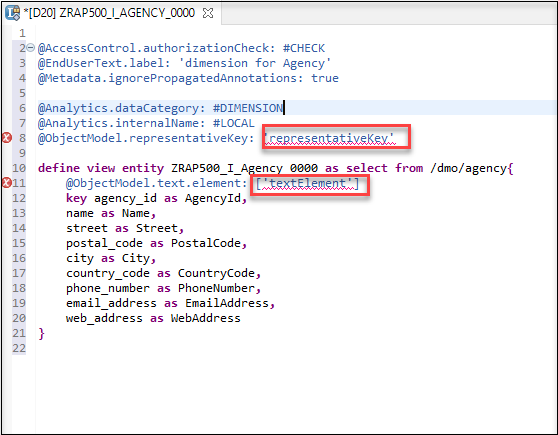Click the underlined 'textElement' placeholder
Viewport: 558px width, 435px height.
(x=307, y=183)
